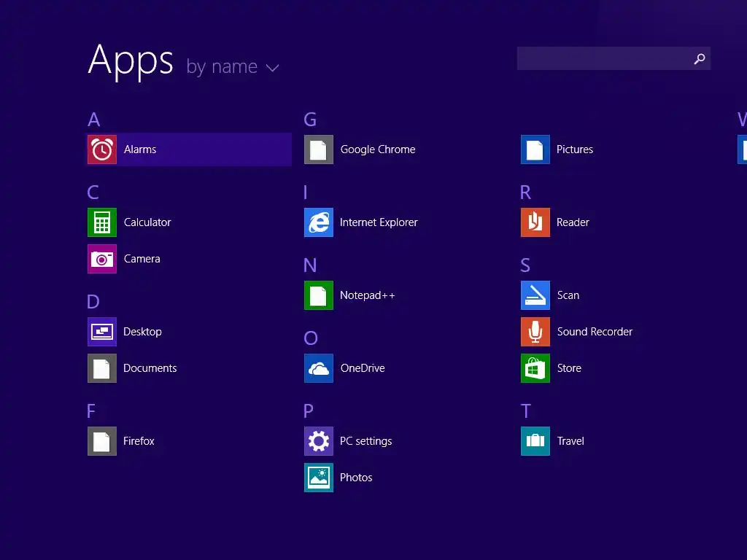The width and height of the screenshot is (747, 560).
Task: Select the N group letter header
Action: 310,265
